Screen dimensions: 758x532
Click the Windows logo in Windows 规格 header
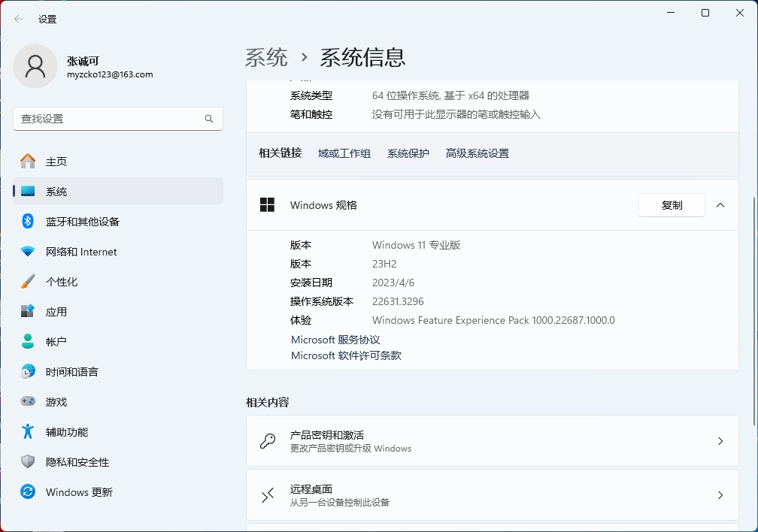(x=267, y=205)
